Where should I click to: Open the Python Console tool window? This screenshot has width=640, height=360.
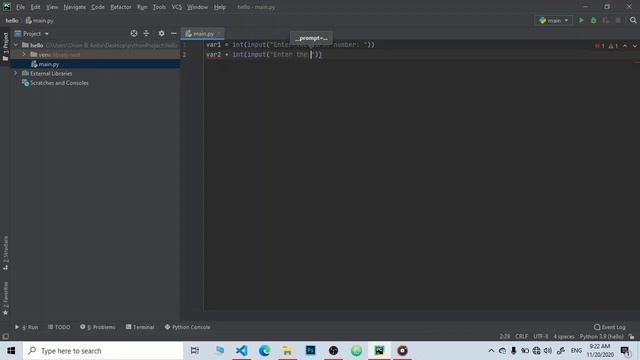coord(187,327)
